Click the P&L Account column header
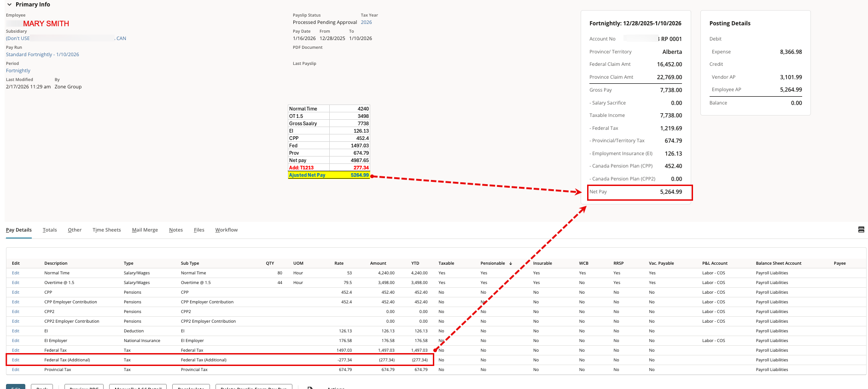Screen dimensions: 868x389 tap(715, 263)
